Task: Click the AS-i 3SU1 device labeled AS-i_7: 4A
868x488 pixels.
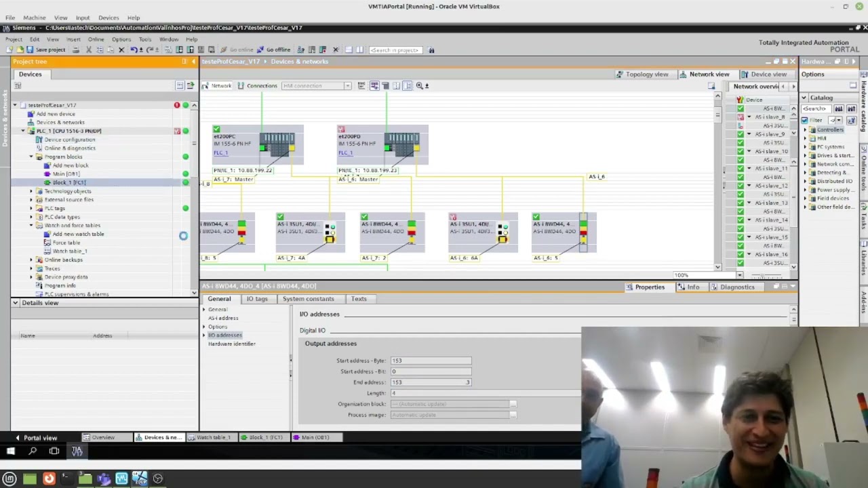Action: click(x=310, y=232)
